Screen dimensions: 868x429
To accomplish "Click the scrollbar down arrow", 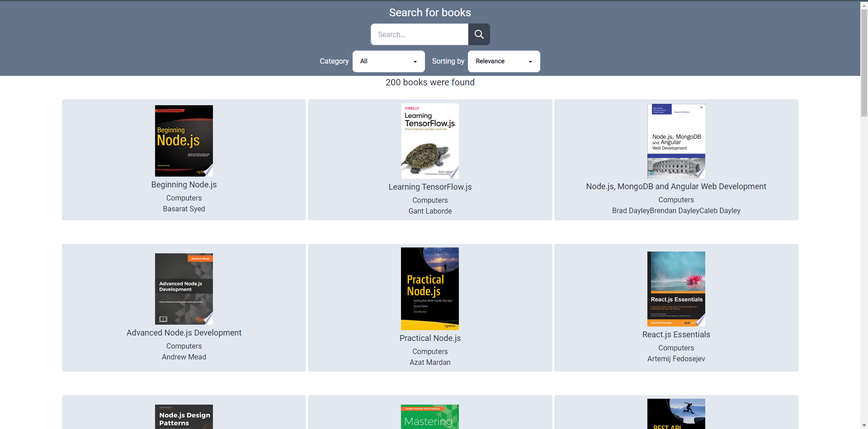I will pyautogui.click(x=864, y=425).
